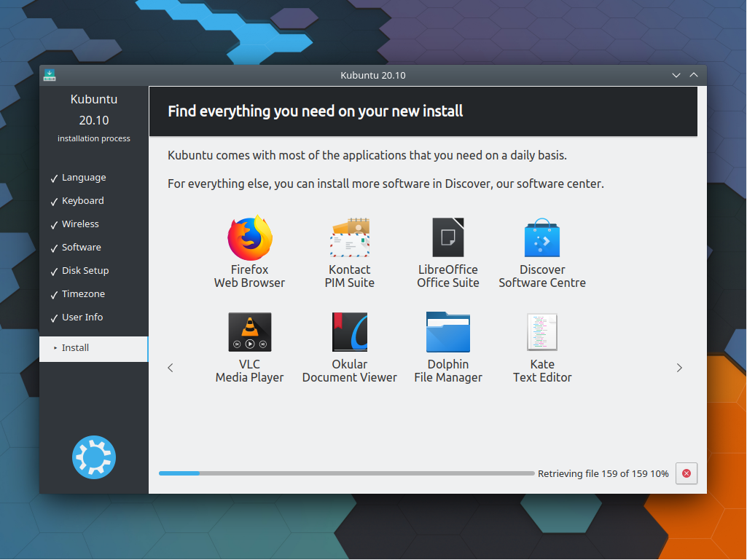This screenshot has width=747, height=560.
Task: Click the 'LibreOffice Office Suite' label
Action: pyautogui.click(x=447, y=276)
